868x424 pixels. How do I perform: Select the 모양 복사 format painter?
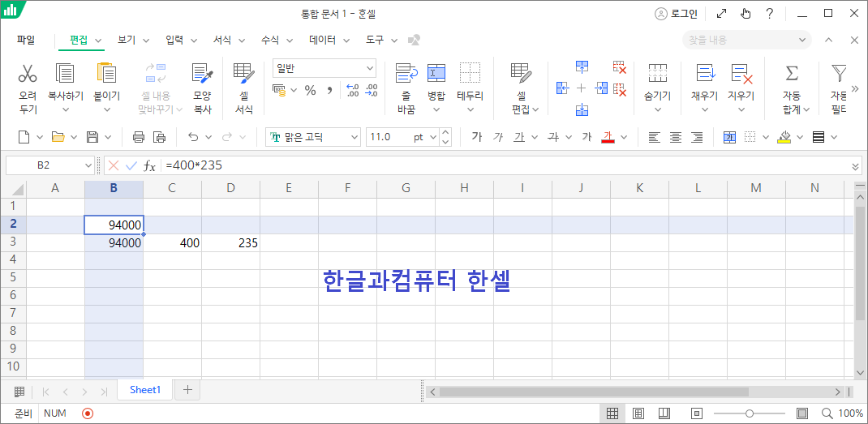203,73
